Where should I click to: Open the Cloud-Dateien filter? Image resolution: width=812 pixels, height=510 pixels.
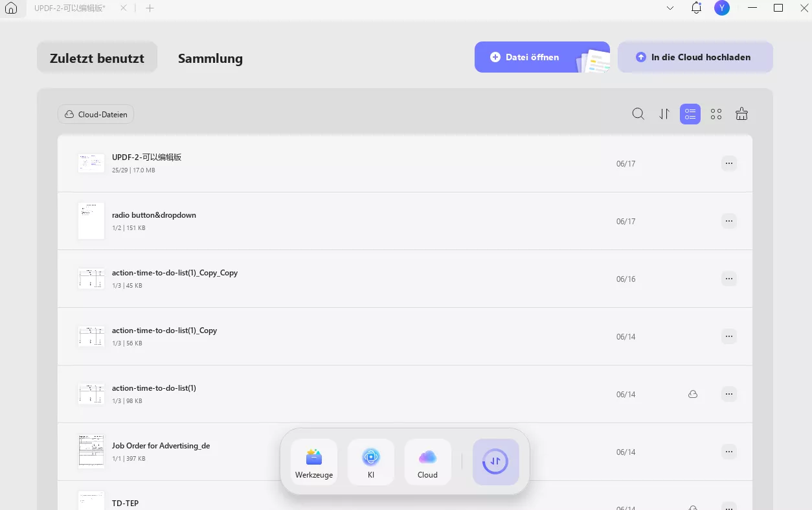pyautogui.click(x=96, y=115)
